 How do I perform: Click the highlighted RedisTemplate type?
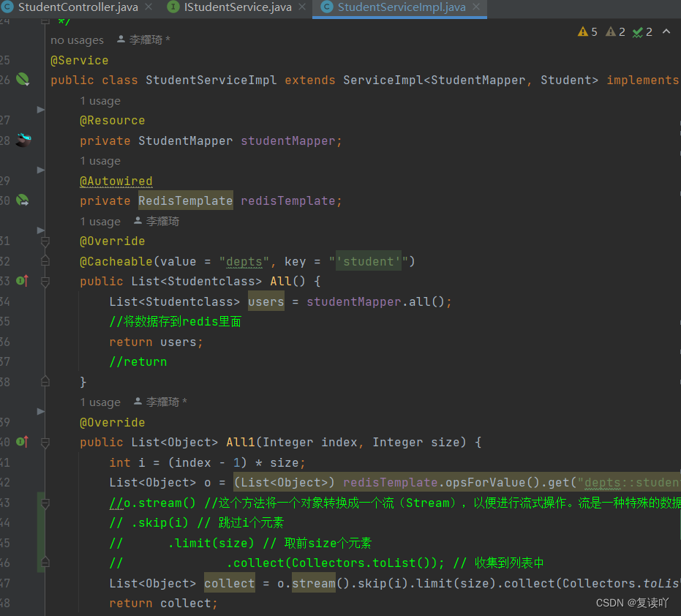186,200
